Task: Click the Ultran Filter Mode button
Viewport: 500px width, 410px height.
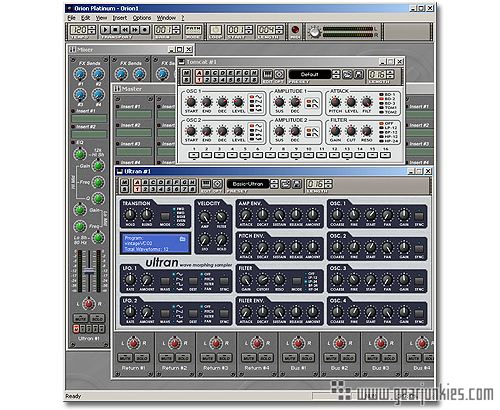Action: point(297,281)
